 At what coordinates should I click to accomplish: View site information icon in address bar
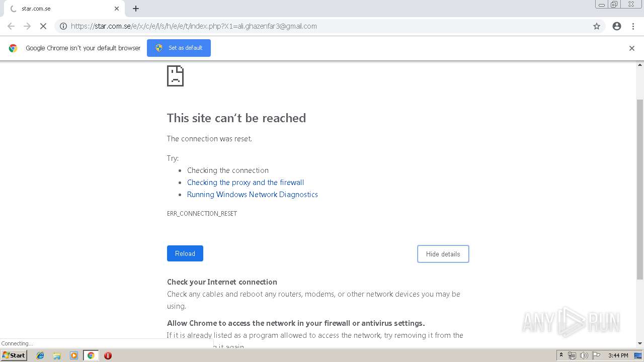[63, 26]
